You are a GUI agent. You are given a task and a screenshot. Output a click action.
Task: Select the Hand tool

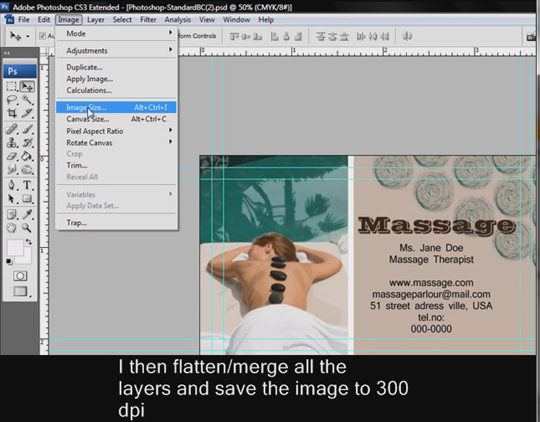(11, 228)
